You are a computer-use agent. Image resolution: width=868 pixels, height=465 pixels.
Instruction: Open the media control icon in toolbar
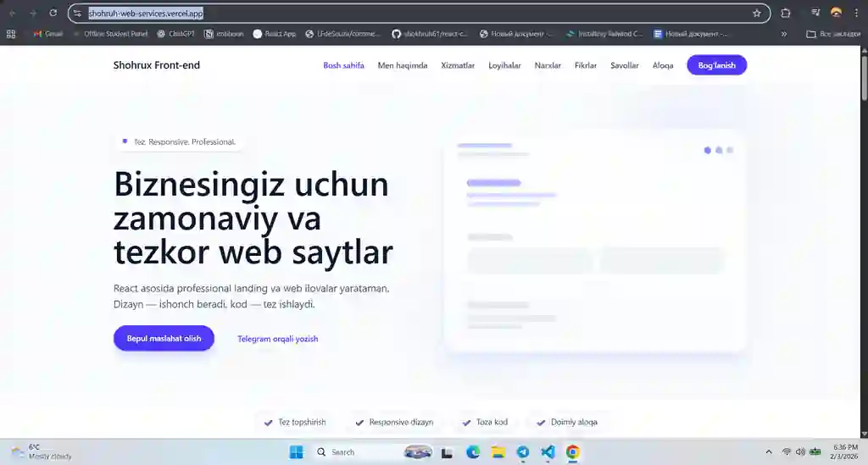815,13
